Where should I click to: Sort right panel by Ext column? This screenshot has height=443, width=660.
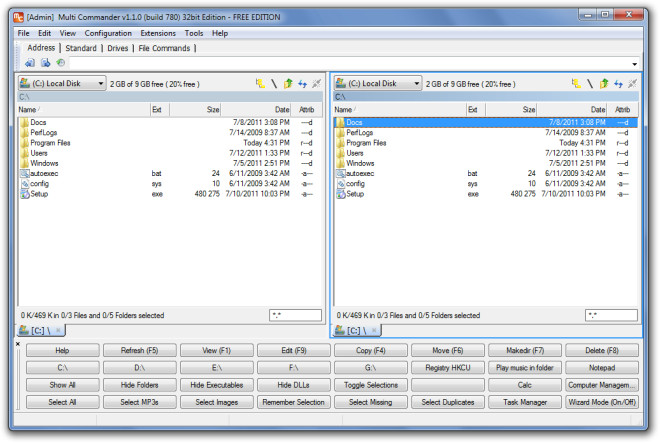coord(476,109)
